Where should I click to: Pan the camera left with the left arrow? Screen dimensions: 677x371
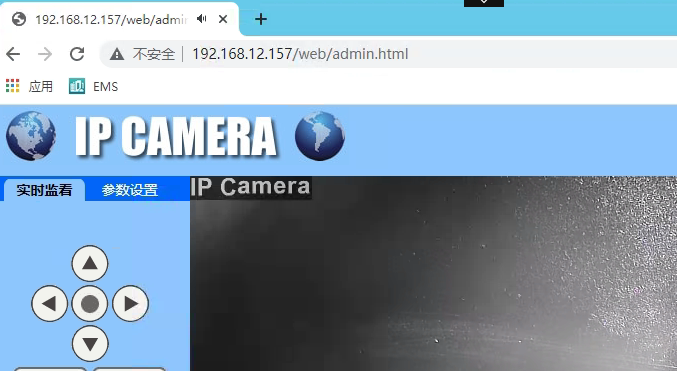point(50,304)
